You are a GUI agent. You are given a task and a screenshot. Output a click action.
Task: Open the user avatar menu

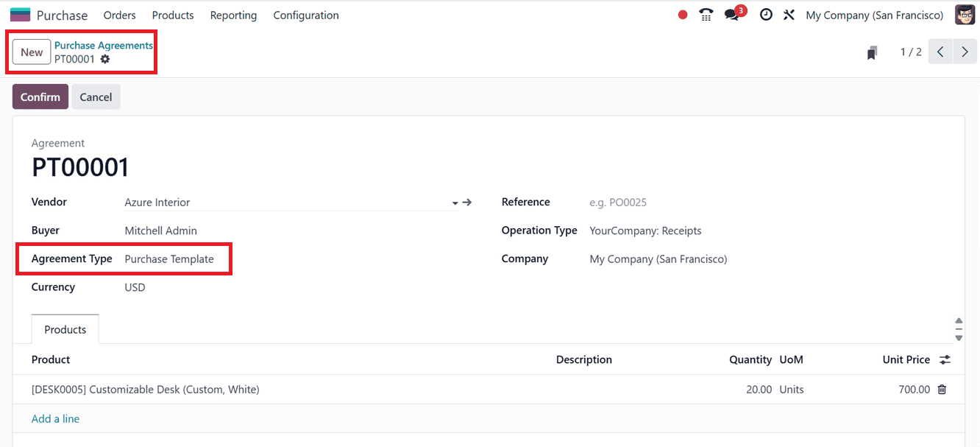[965, 14]
